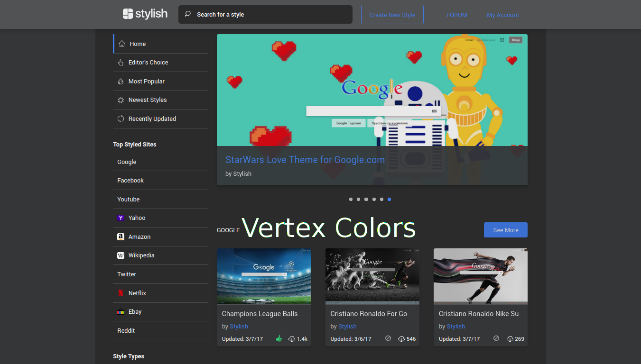Open the Home sidebar item
641x364 pixels.
(x=161, y=44)
